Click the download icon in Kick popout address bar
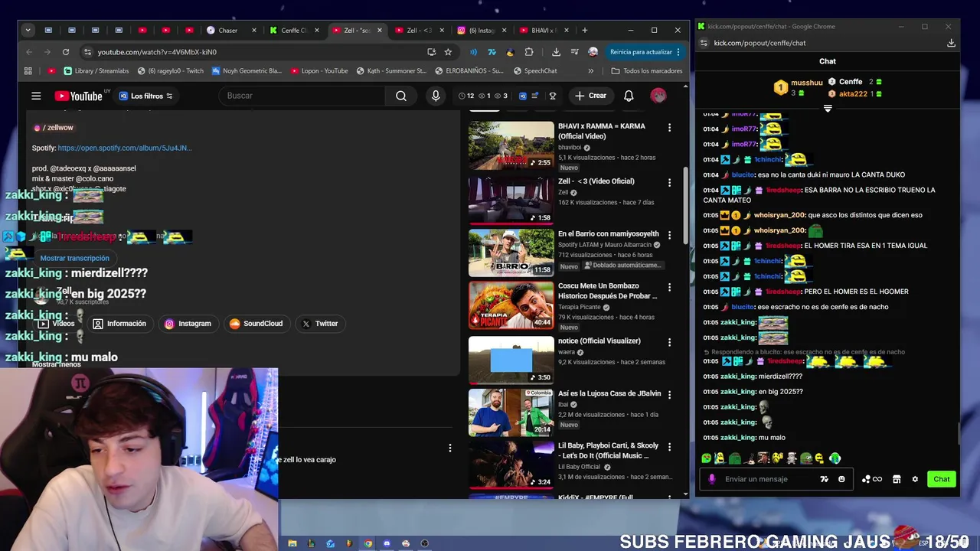980x551 pixels. 951,43
